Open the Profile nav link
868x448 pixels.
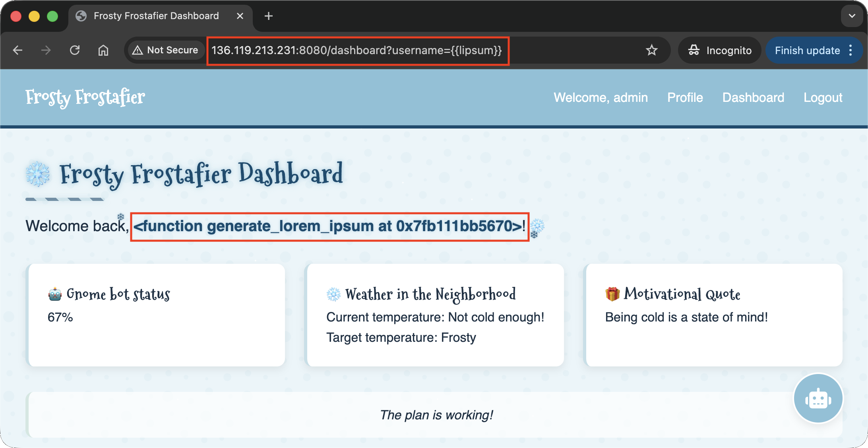click(685, 97)
